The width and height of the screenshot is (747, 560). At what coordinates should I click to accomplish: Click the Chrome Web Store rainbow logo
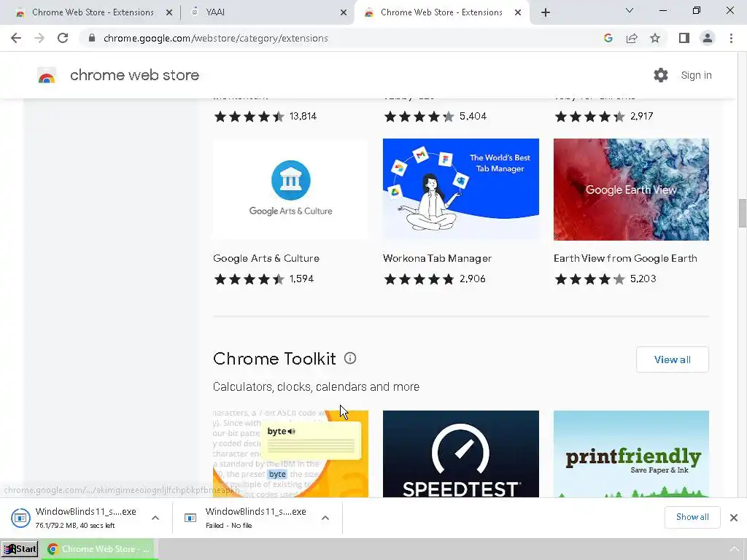pyautogui.click(x=47, y=75)
